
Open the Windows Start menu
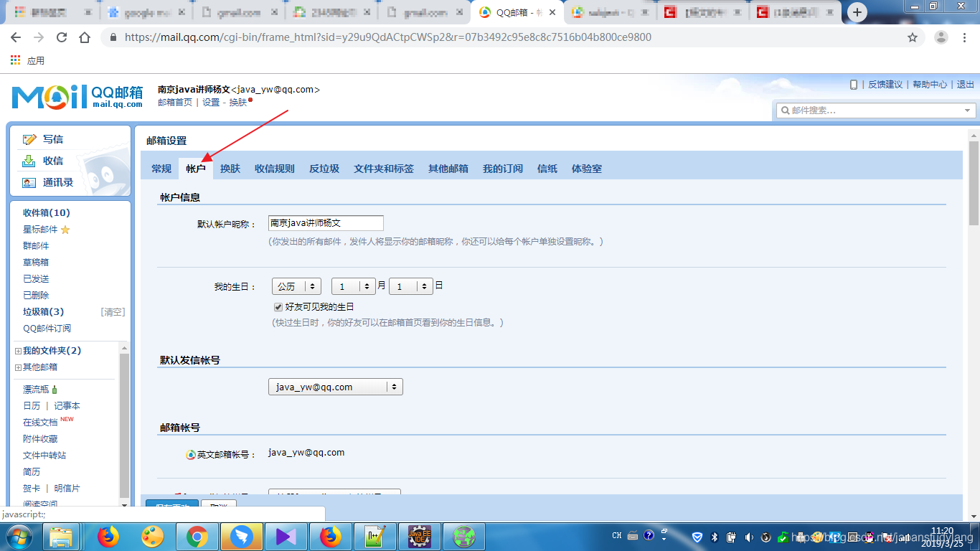click(19, 536)
